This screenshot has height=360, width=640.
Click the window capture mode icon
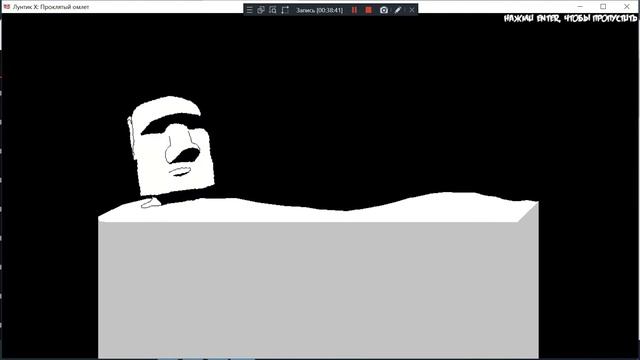(x=261, y=10)
